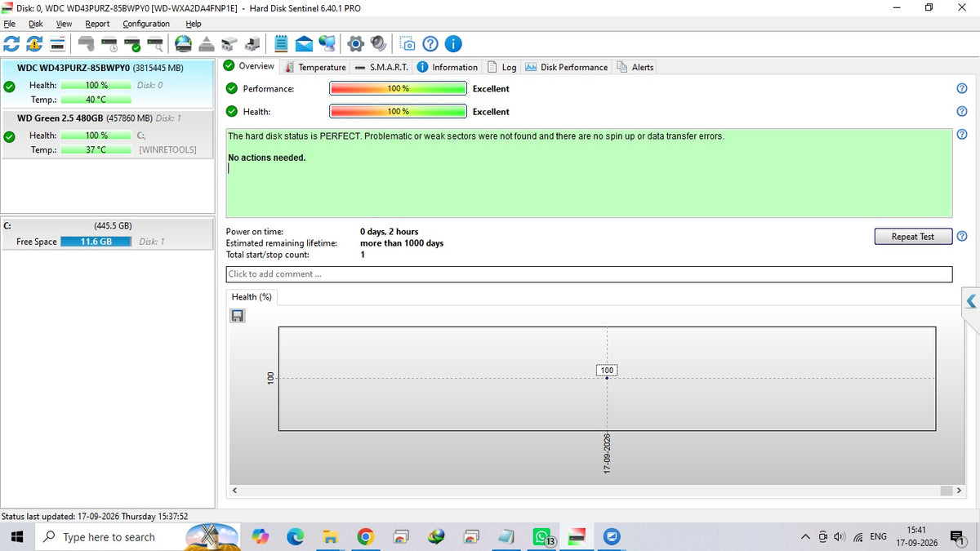Image resolution: width=980 pixels, height=551 pixels.
Task: Click the Performance 100 % bar
Action: tap(398, 88)
